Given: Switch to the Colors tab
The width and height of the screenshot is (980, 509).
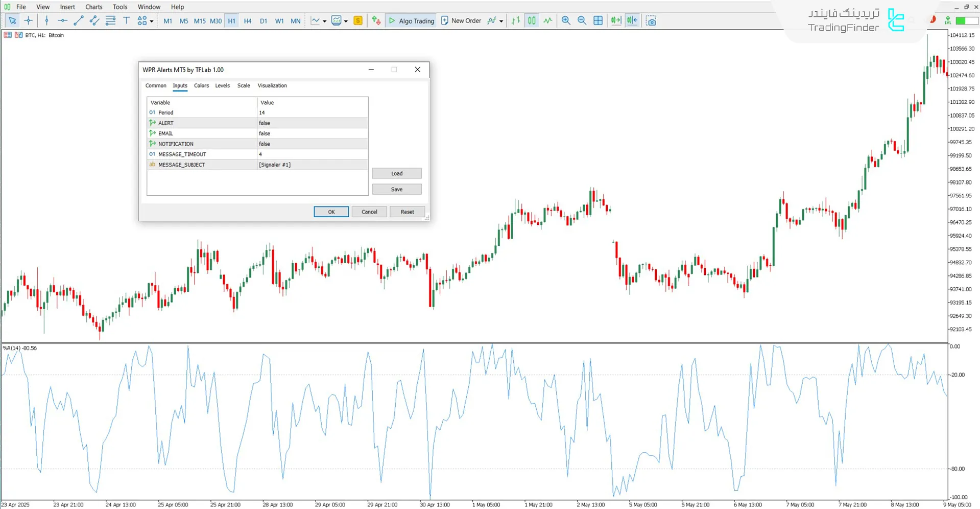Looking at the screenshot, I should pyautogui.click(x=201, y=85).
